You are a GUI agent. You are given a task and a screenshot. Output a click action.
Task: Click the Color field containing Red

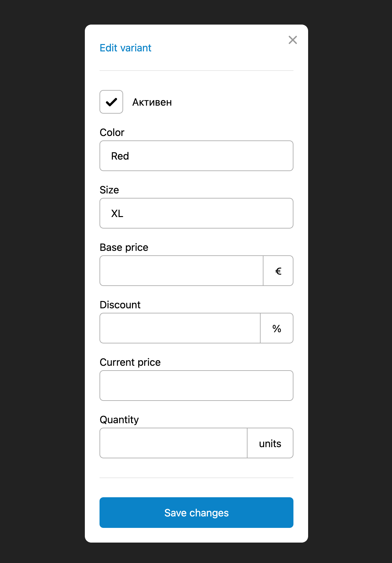click(x=196, y=156)
